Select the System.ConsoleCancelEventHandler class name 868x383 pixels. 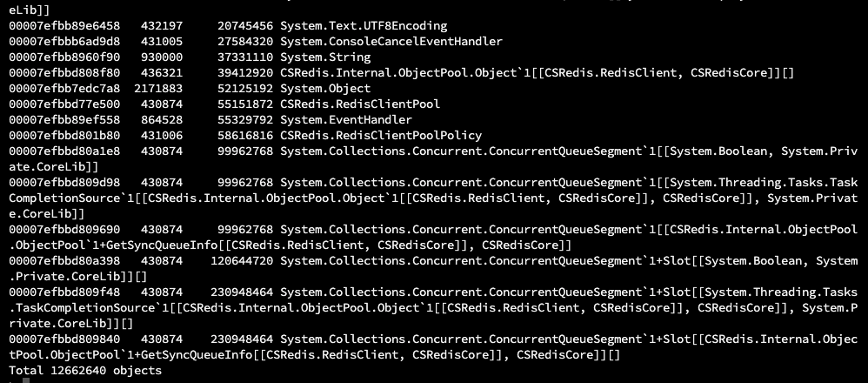(x=391, y=42)
